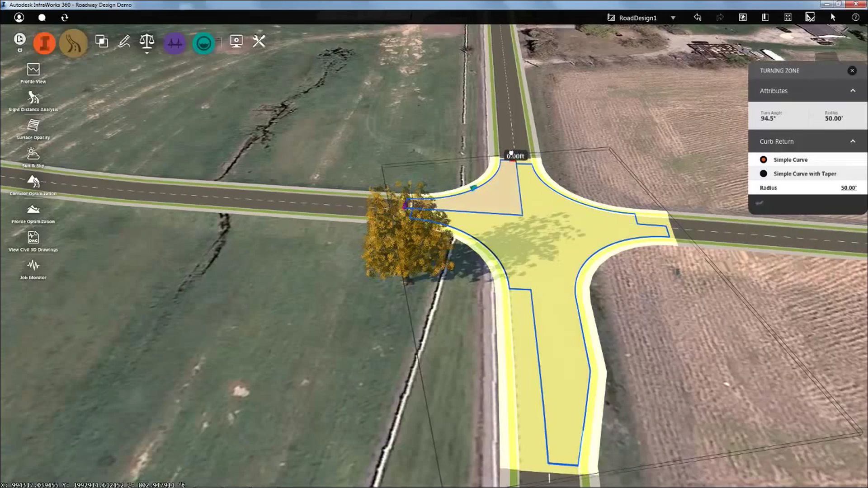
Task: Click the small gear under home icon
Action: click(x=19, y=50)
